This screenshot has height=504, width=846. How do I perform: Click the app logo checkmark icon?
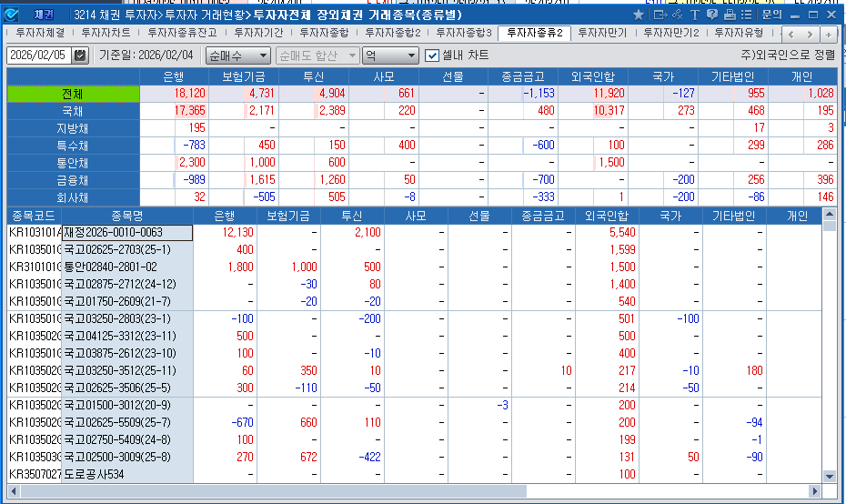click(x=11, y=15)
